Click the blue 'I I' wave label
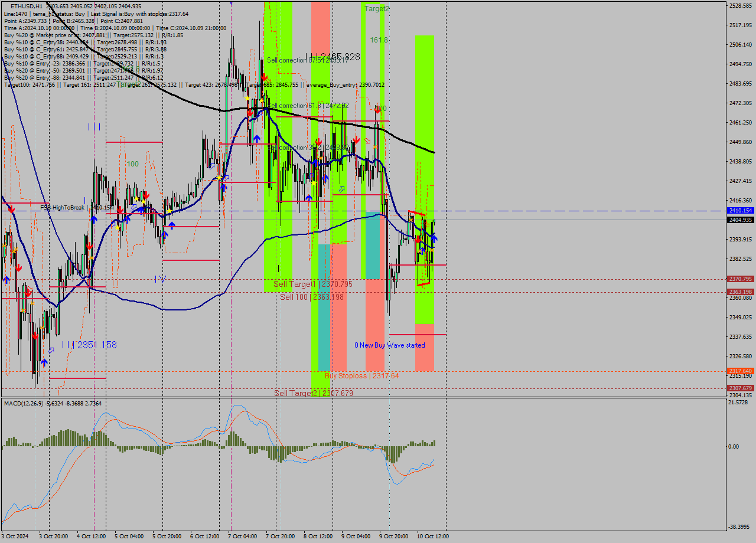The width and height of the screenshot is (756, 543). (x=94, y=127)
